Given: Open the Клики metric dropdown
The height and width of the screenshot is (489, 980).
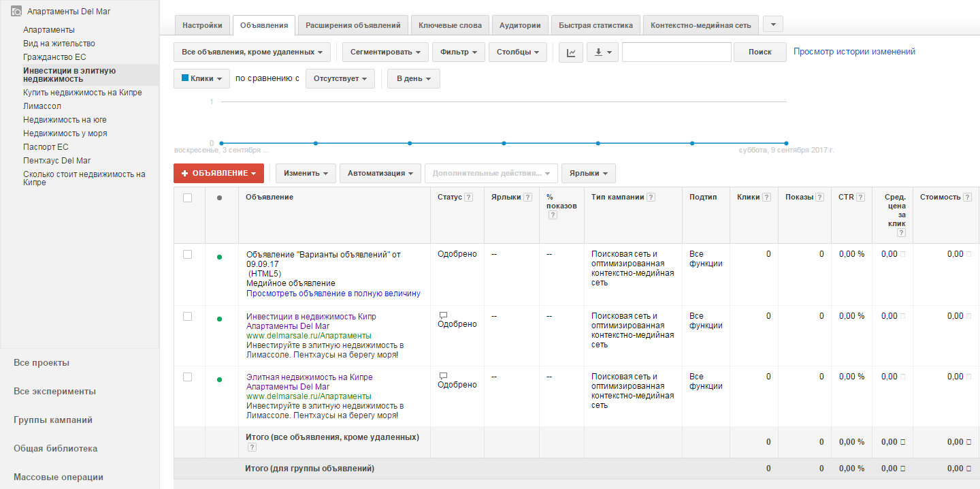Looking at the screenshot, I should tap(202, 78).
